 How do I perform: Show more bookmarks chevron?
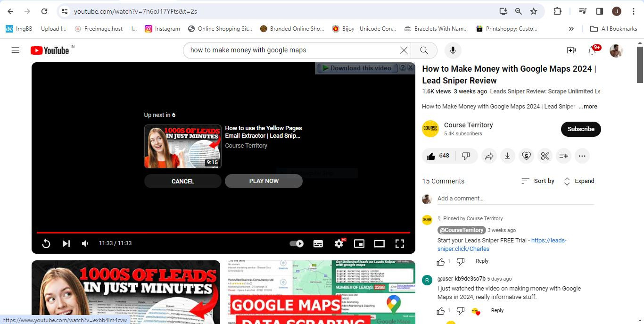coord(571,29)
